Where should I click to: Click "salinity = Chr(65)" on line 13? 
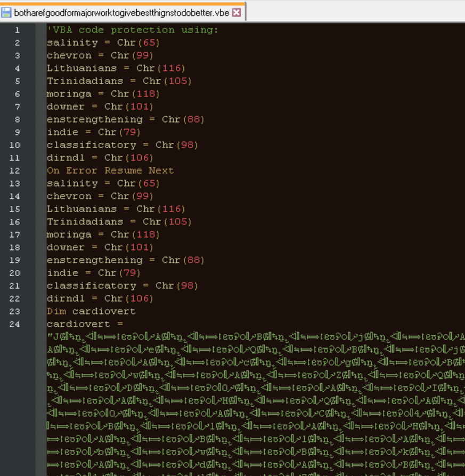[103, 183]
